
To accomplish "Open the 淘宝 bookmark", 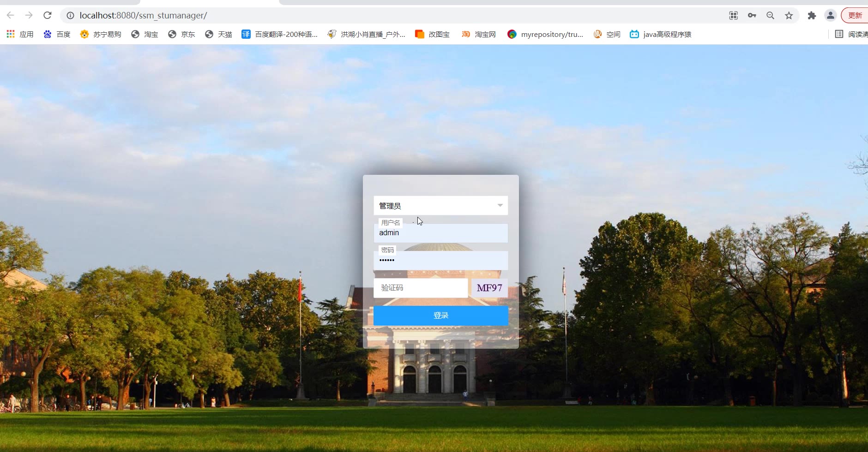I will point(145,34).
